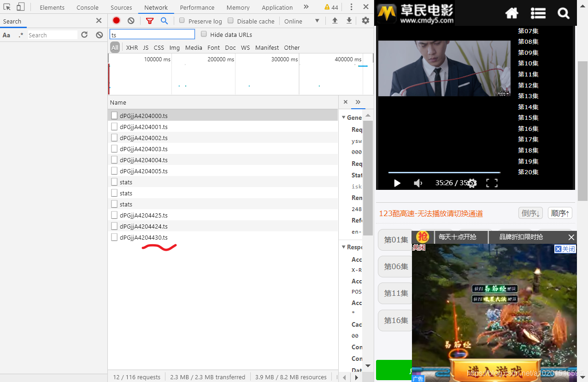
Task: Select episode button 第06集
Action: [395, 266]
